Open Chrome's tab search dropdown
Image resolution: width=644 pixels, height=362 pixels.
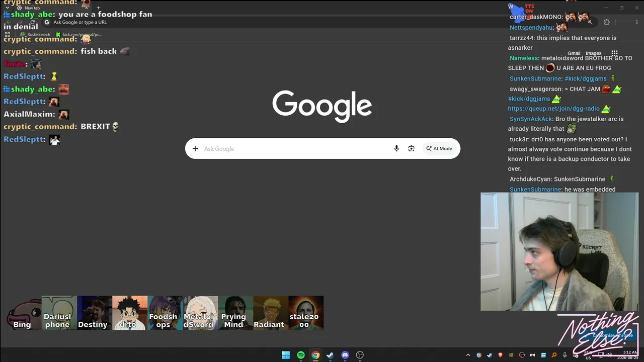(x=7, y=8)
